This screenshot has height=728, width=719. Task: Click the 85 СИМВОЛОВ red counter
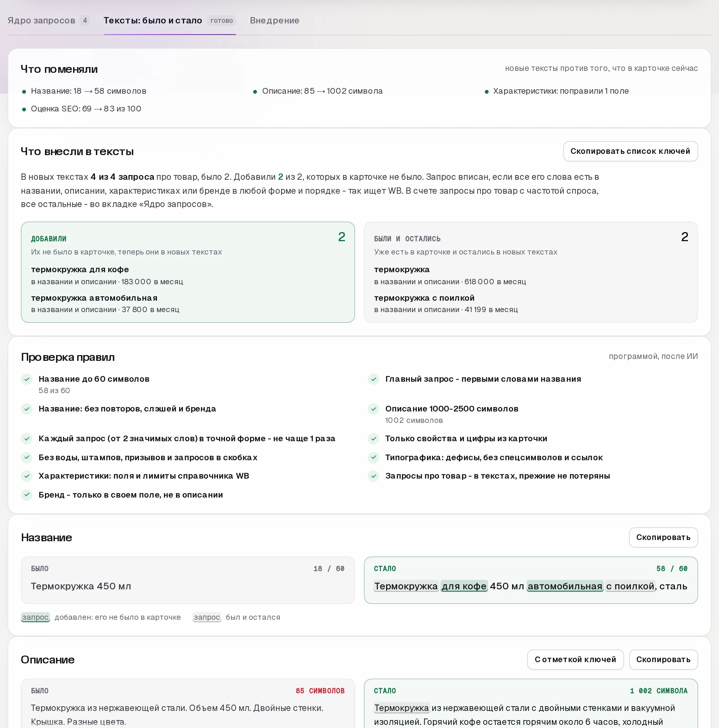(x=320, y=691)
